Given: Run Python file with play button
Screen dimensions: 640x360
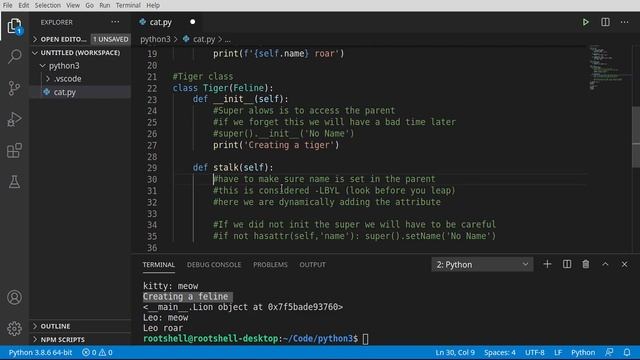Looking at the screenshot, I should pyautogui.click(x=586, y=22).
